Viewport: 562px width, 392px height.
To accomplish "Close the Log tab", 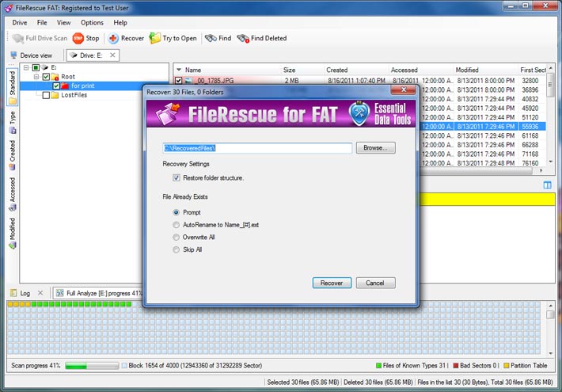I will coord(40,293).
